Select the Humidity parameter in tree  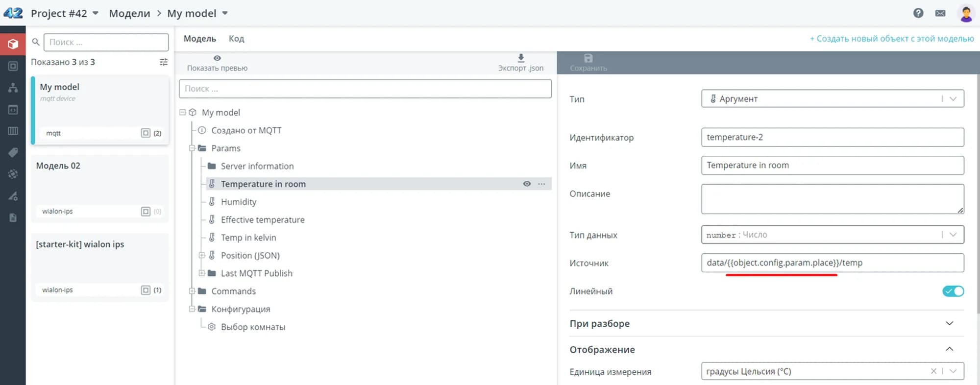coord(238,202)
